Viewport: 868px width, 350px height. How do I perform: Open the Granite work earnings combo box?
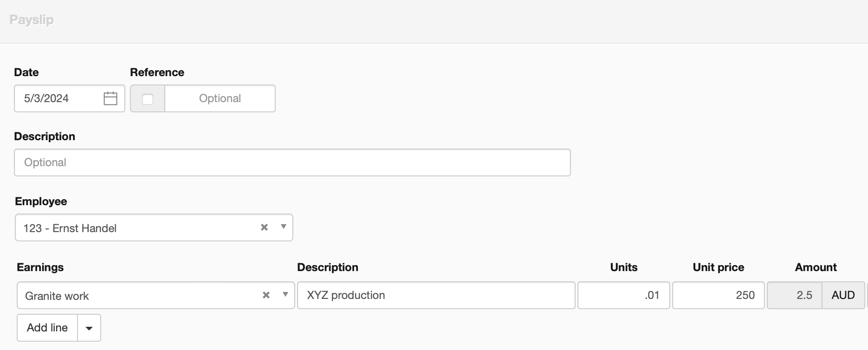point(139,296)
